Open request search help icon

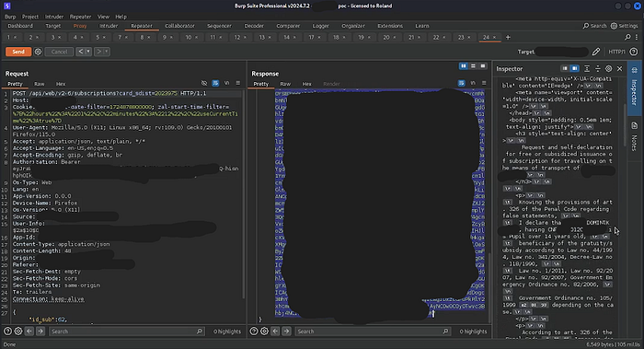[7, 331]
